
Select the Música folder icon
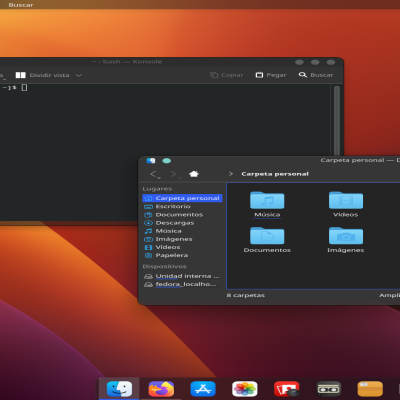point(267,200)
